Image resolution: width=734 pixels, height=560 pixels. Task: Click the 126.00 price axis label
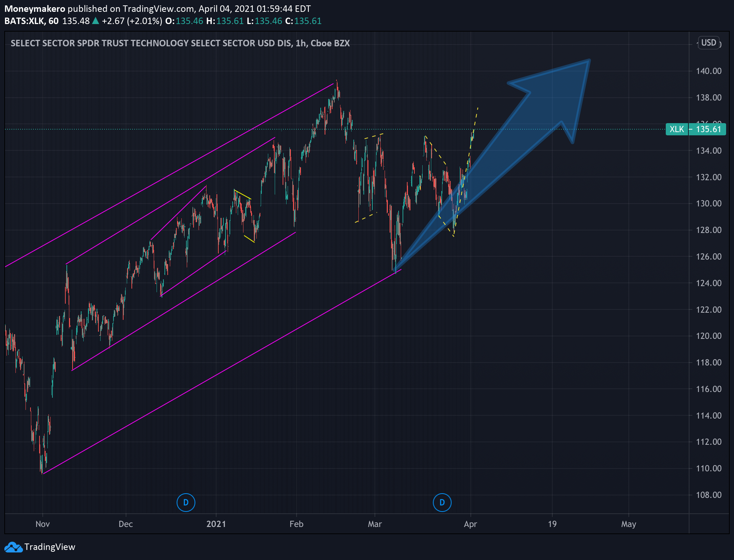tap(709, 257)
